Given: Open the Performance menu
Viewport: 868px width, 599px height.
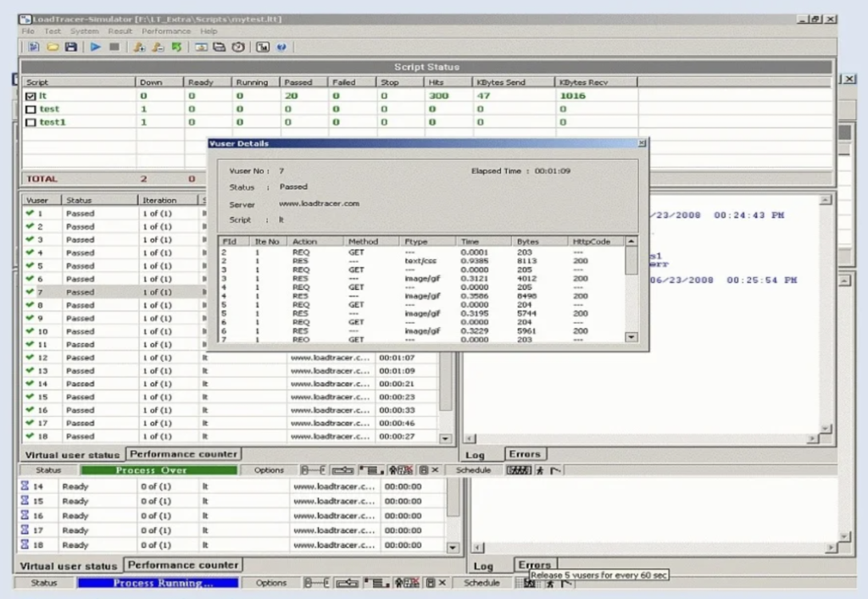Looking at the screenshot, I should pos(166,31).
